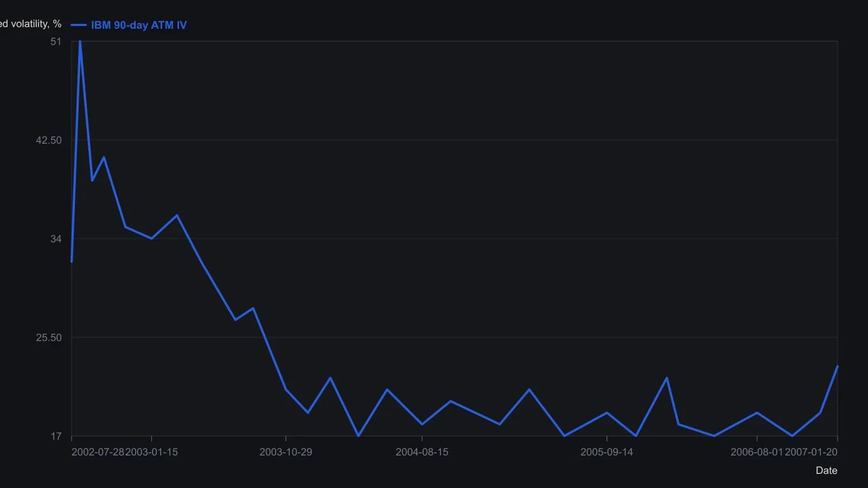Select y-axis label 34
The height and width of the screenshot is (488, 868).
[56, 239]
